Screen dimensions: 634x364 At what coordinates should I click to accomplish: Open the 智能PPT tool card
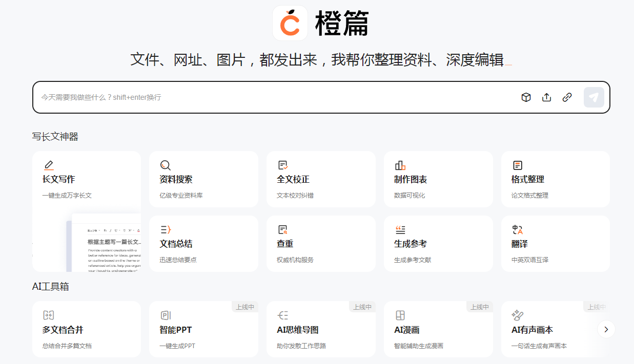pos(203,329)
